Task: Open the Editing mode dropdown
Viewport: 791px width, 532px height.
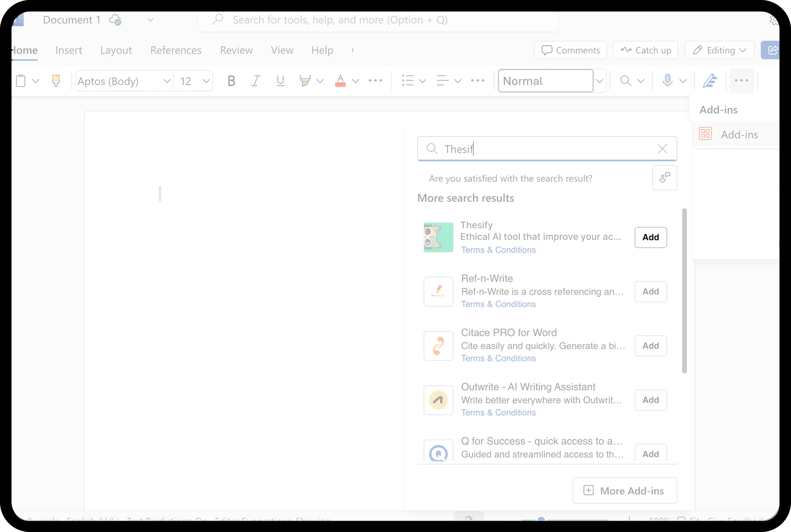Action: coord(719,50)
